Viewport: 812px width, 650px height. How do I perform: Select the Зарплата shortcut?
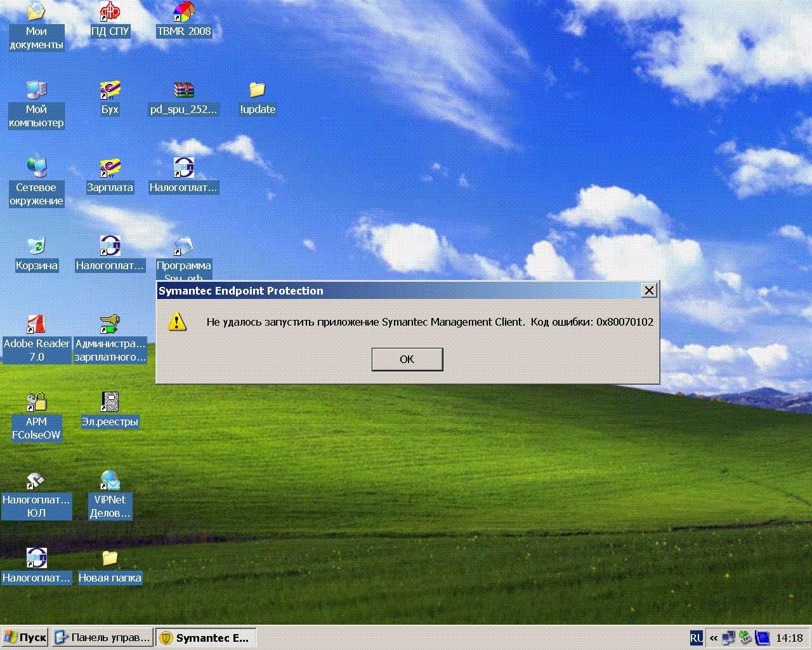tap(110, 176)
